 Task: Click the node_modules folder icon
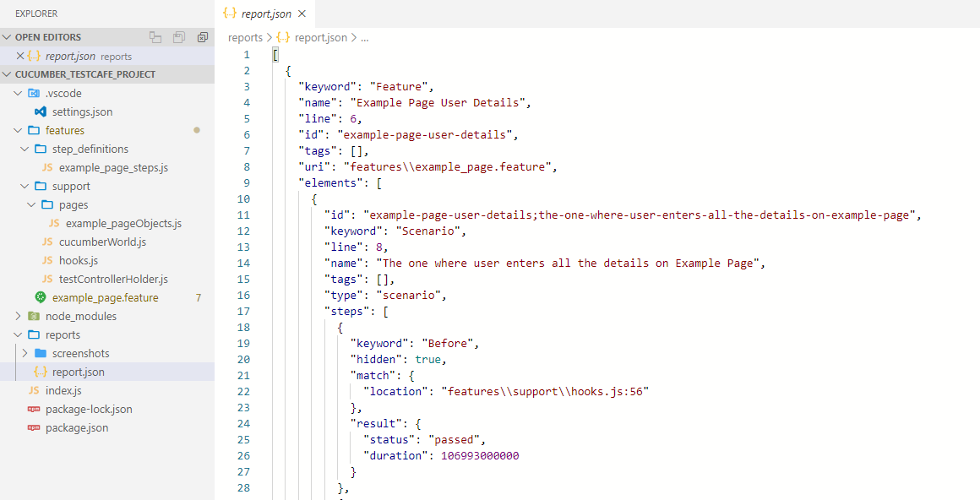34,316
